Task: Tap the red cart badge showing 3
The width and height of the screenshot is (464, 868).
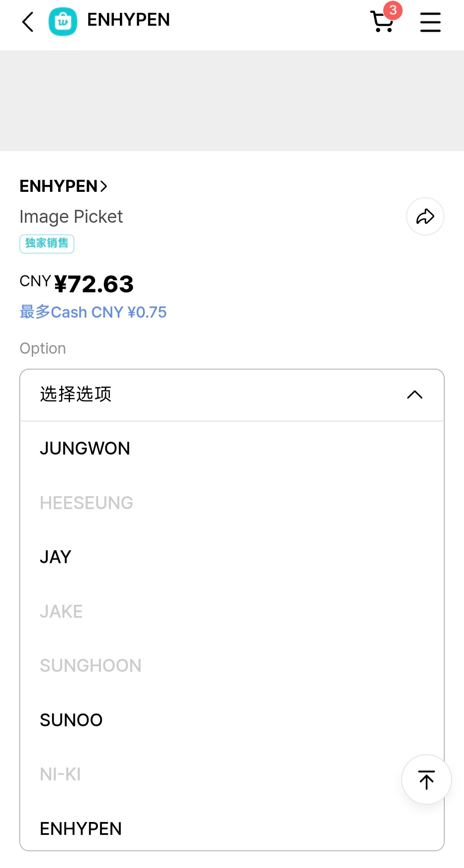Action: click(x=393, y=10)
